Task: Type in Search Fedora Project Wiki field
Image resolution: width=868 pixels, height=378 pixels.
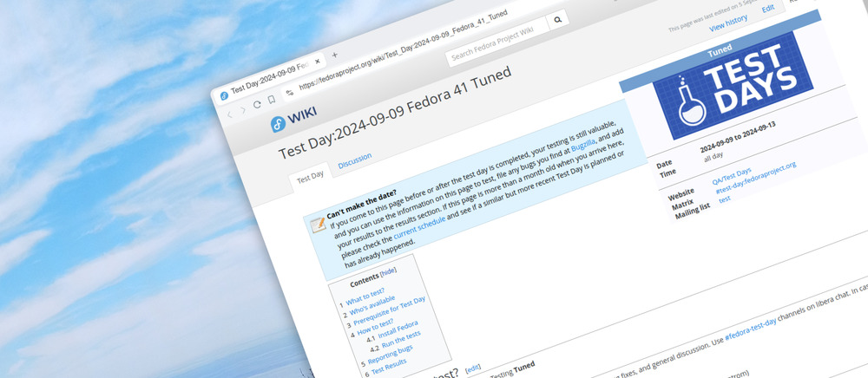Action: point(495,44)
